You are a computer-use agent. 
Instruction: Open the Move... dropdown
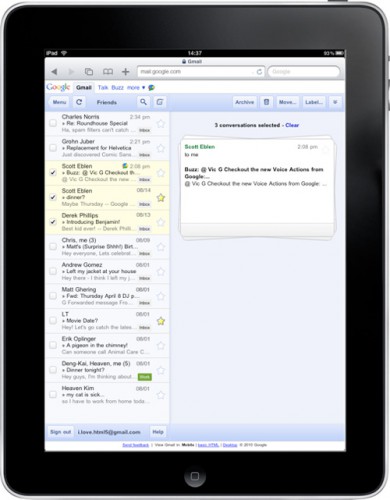[287, 102]
